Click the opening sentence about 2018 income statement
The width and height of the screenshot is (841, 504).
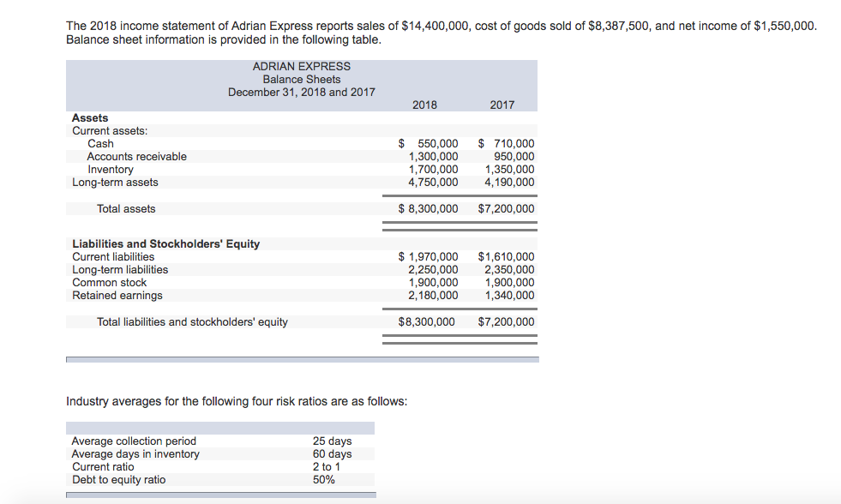point(442,26)
